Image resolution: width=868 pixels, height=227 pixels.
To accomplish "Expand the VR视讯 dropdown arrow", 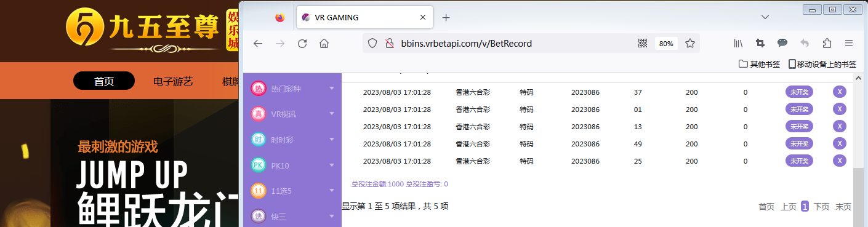I will click(332, 114).
